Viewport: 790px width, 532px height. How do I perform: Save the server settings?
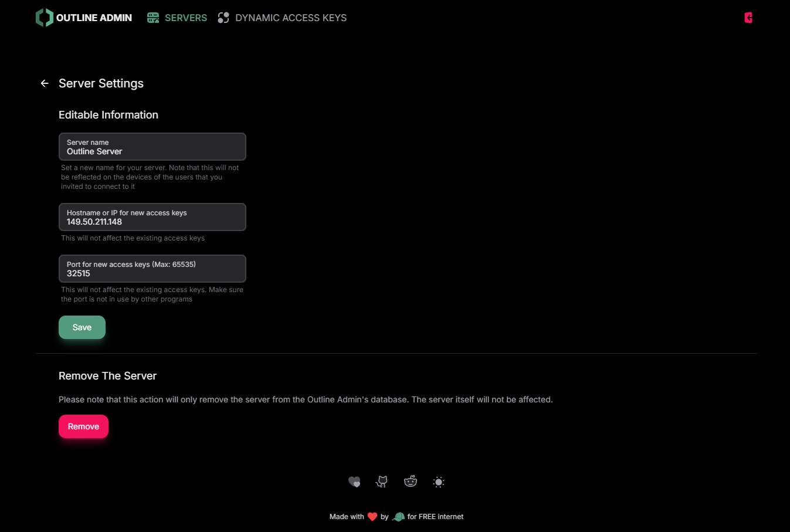82,327
